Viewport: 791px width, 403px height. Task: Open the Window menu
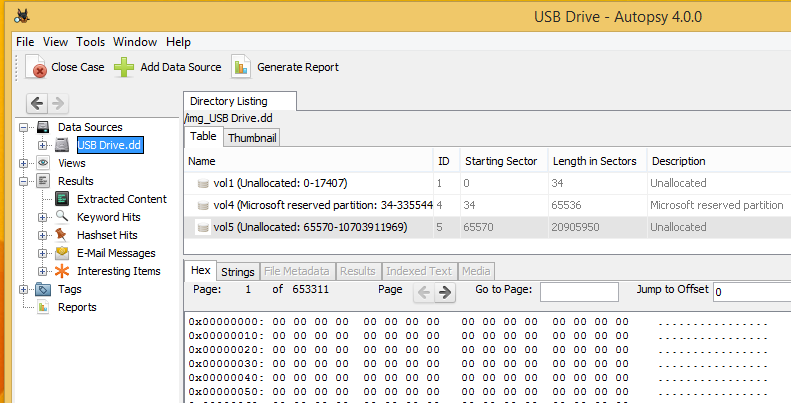(x=135, y=42)
